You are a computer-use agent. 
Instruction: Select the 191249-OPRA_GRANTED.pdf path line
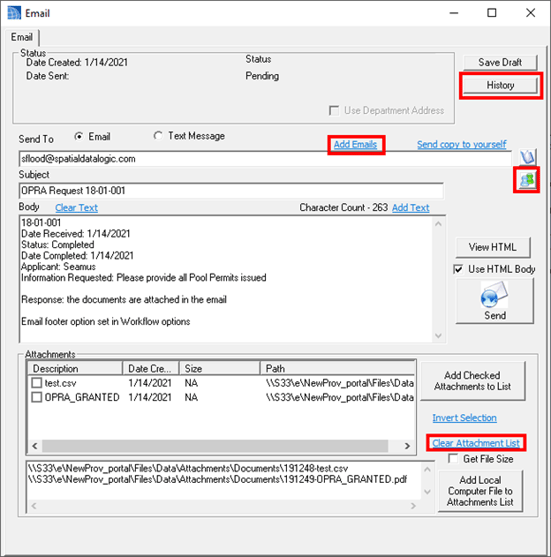[x=217, y=480]
